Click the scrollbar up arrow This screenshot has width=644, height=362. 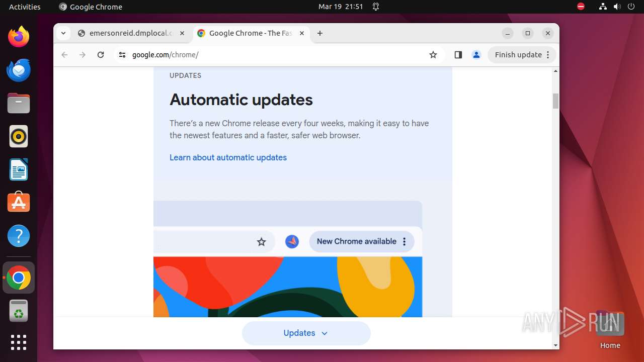point(555,71)
